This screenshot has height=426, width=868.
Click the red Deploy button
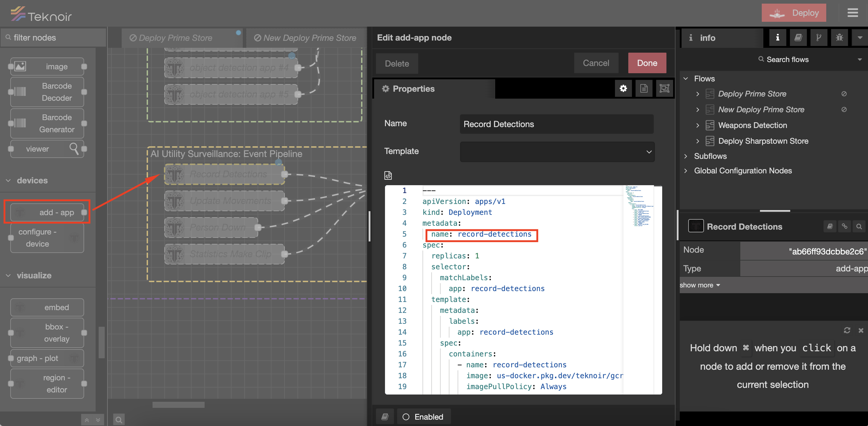pyautogui.click(x=794, y=13)
